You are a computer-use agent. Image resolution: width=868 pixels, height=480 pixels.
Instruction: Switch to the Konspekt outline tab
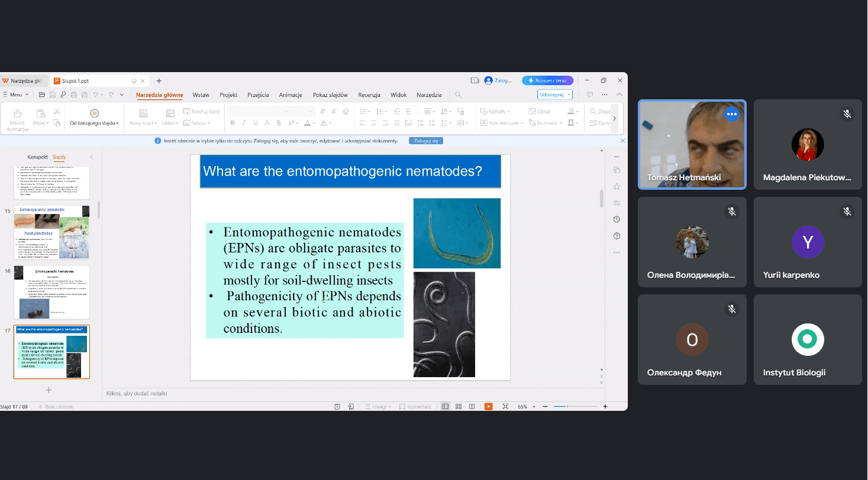pyautogui.click(x=37, y=157)
